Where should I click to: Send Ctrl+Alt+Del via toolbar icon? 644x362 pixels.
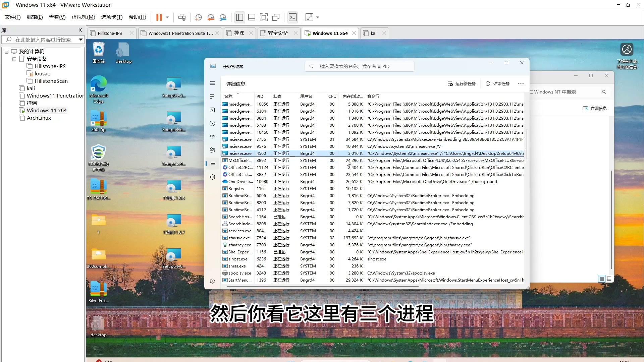coord(182,17)
